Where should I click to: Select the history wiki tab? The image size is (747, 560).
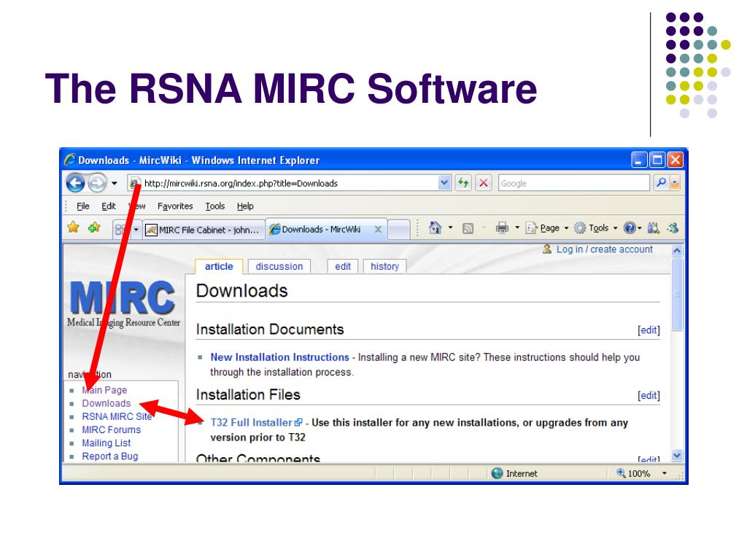(385, 266)
